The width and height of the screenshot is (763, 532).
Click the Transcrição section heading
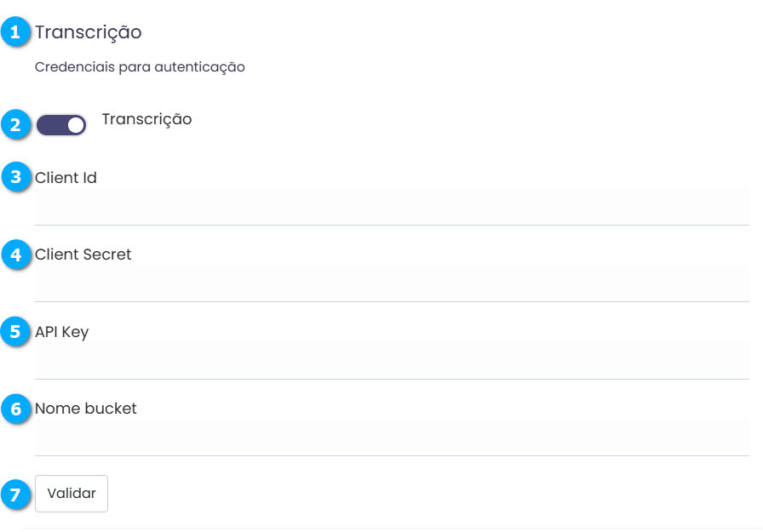[88, 32]
